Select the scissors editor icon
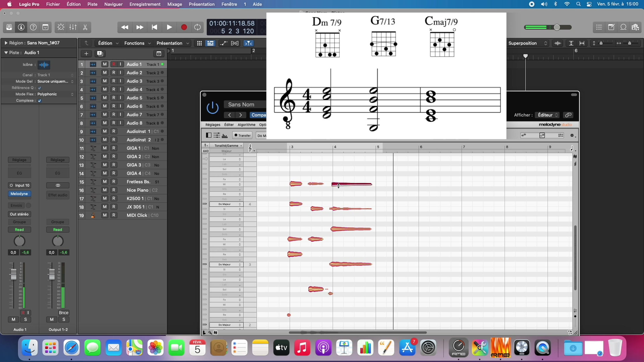 [85, 27]
